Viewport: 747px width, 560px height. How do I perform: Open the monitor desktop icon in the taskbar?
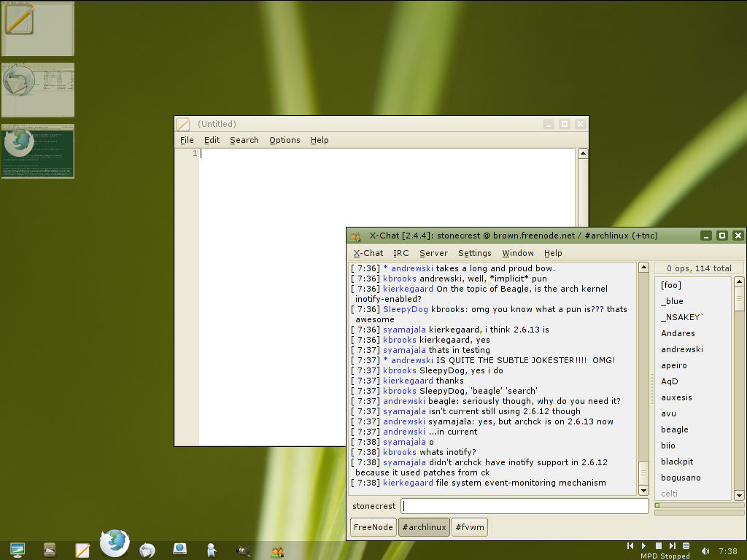click(18, 550)
